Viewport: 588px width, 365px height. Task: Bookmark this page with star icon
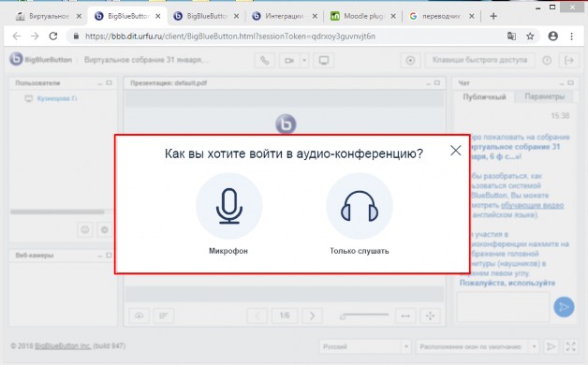530,36
